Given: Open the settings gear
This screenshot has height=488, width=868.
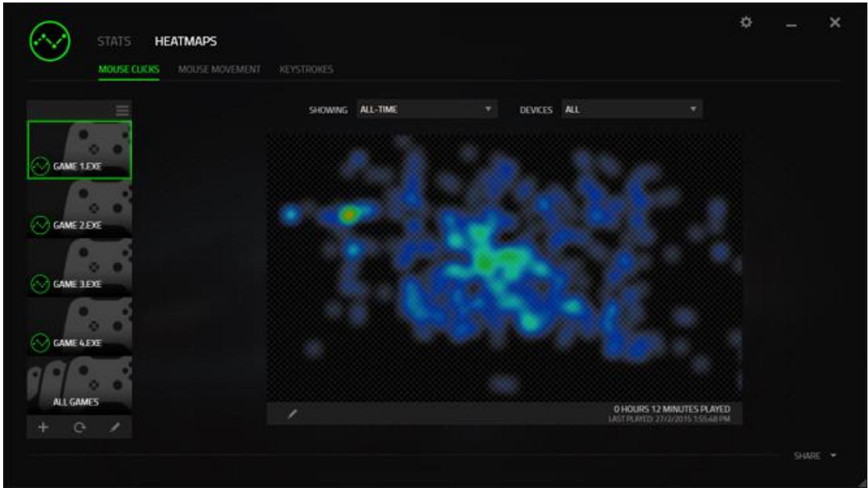Looking at the screenshot, I should coord(746,22).
